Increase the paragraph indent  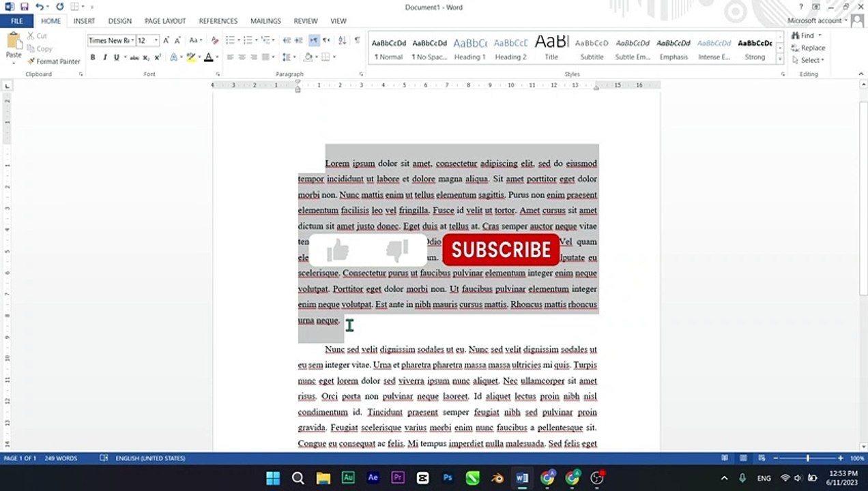299,40
